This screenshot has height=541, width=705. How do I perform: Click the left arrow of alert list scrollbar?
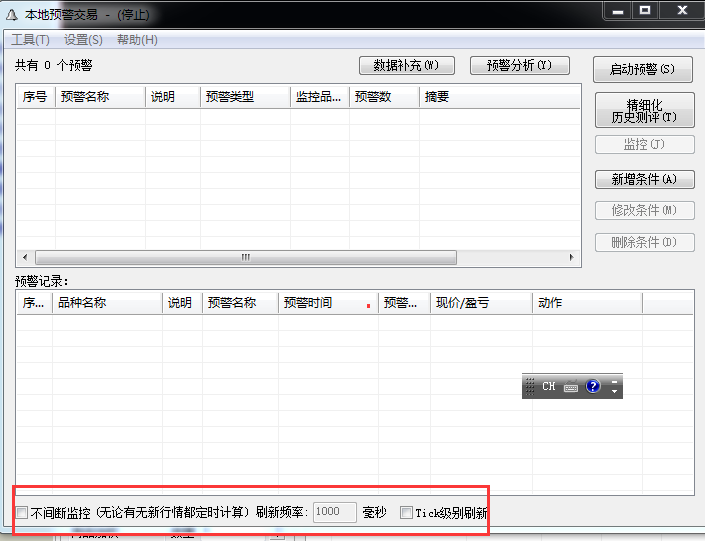(25, 257)
